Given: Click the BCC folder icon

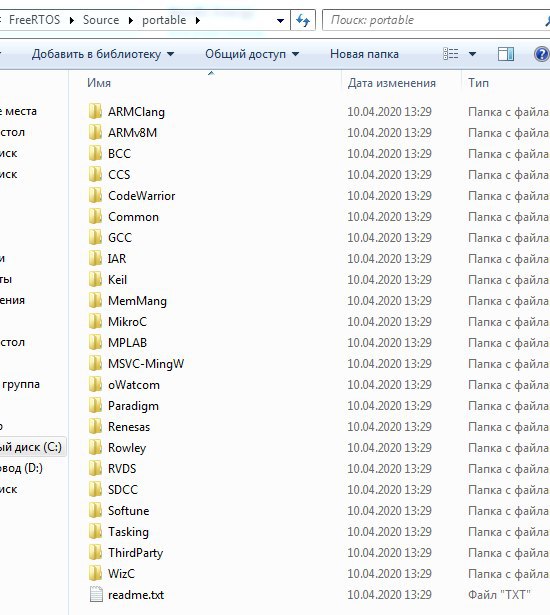Looking at the screenshot, I should [x=95, y=153].
